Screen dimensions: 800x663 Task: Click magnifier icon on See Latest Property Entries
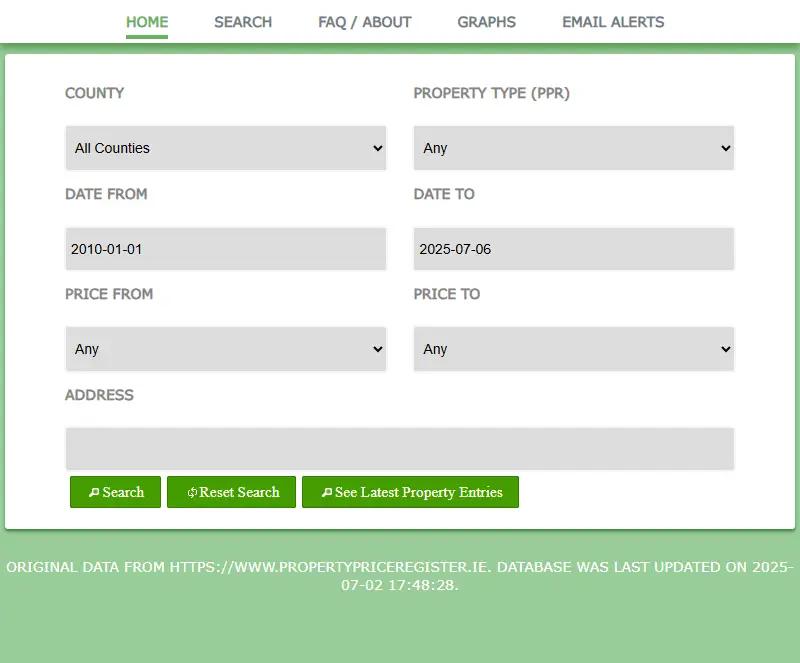coord(327,493)
